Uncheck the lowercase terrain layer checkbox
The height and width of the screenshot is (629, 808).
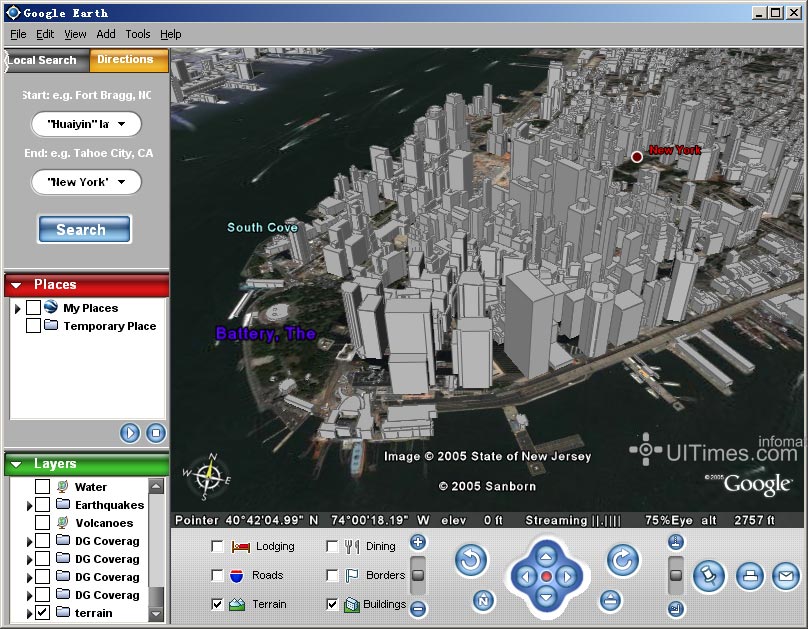[x=42, y=613]
